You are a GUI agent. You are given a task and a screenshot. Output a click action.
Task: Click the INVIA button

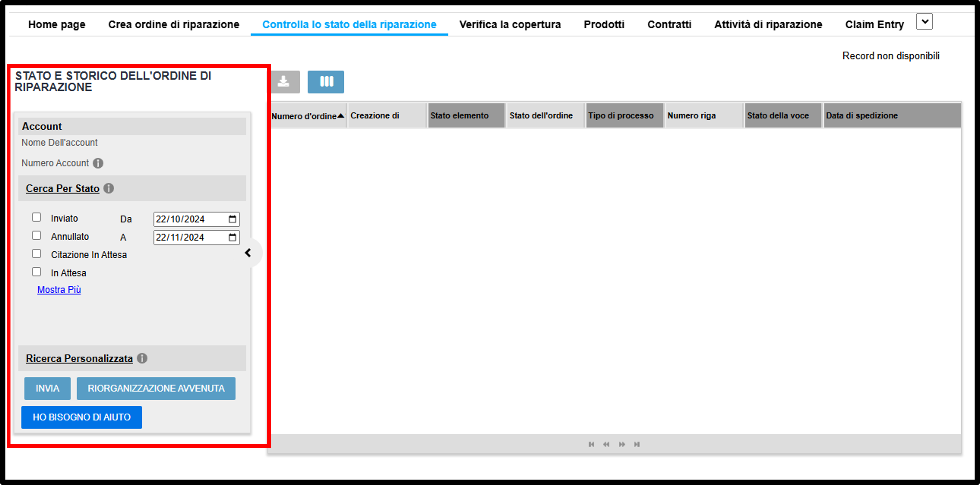pyautogui.click(x=48, y=388)
